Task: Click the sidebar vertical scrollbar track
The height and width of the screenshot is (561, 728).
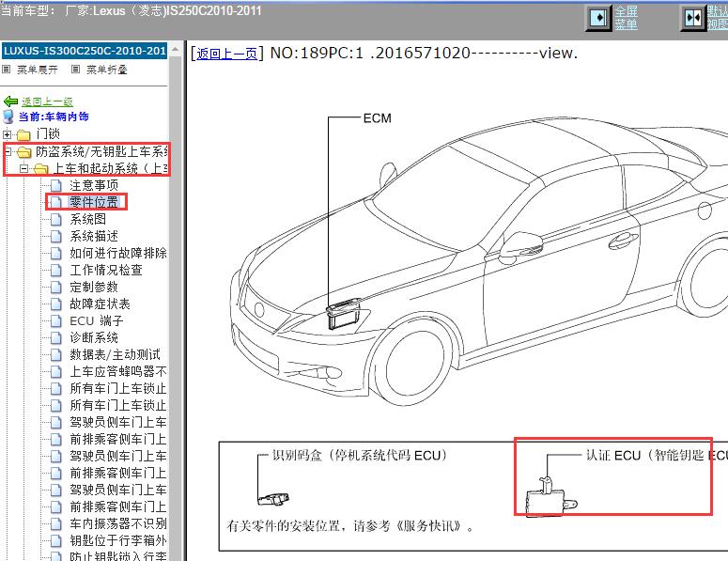Action: click(x=175, y=308)
